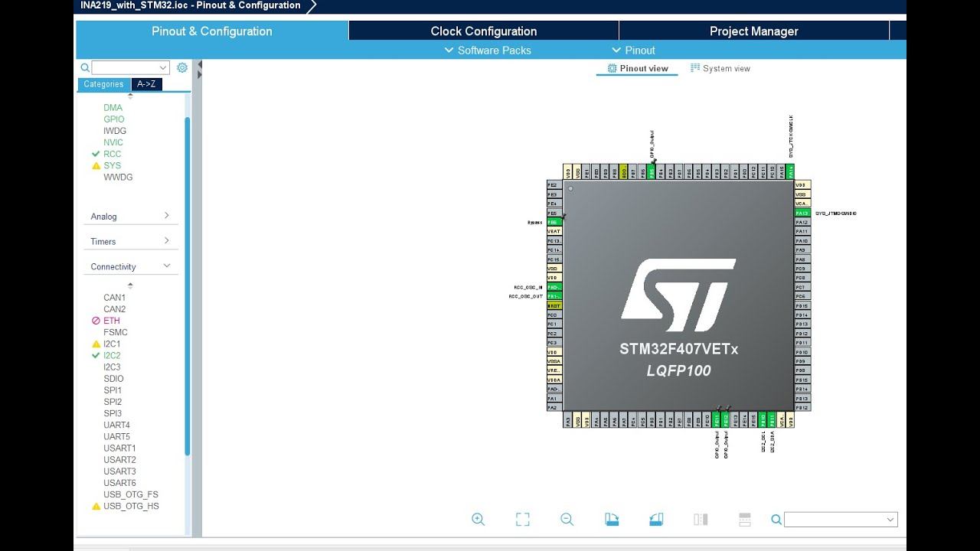
Task: Select CAN1 peripheral
Action: (x=114, y=298)
